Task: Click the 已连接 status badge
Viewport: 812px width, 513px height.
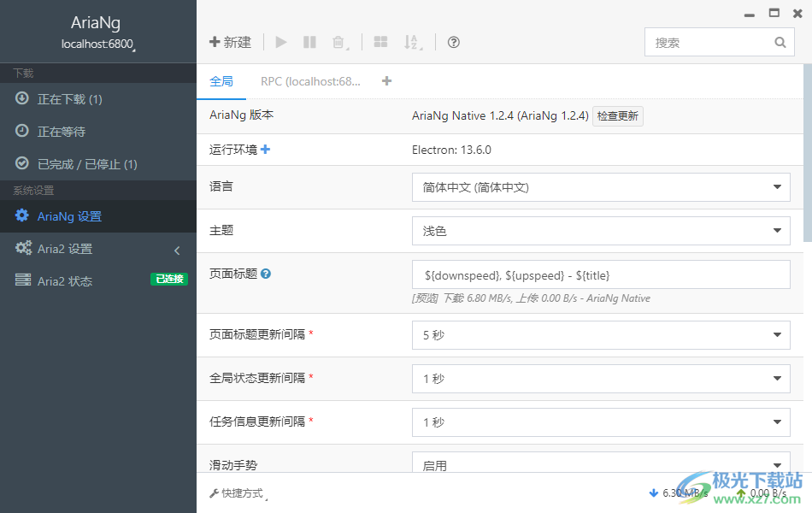Action: (x=169, y=279)
